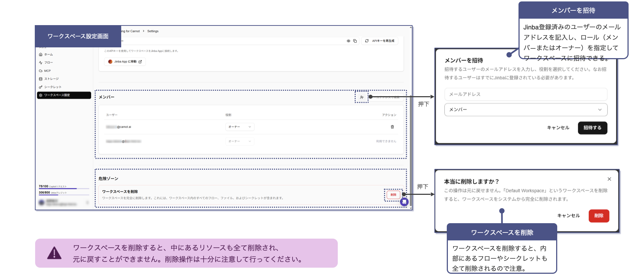Screen dimensions: 644x277
Task: Click the メールアドレス input field in invite dialog
Action: [526, 94]
